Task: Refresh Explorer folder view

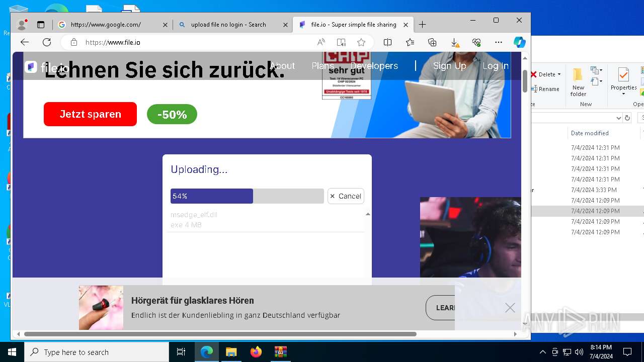Action: [x=627, y=118]
